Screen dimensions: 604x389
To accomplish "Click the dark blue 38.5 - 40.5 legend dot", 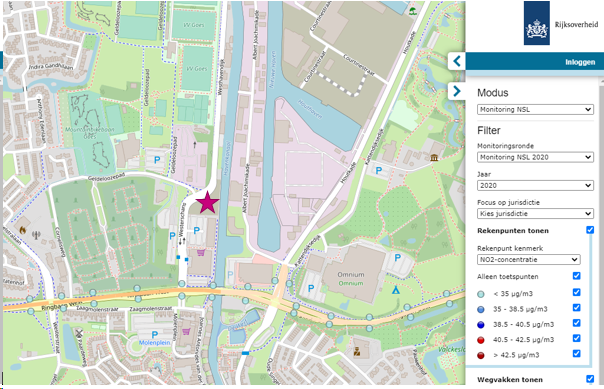I will (481, 325).
